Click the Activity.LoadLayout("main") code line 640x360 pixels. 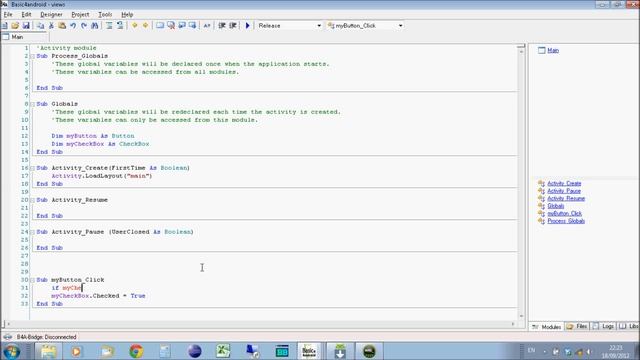point(102,176)
